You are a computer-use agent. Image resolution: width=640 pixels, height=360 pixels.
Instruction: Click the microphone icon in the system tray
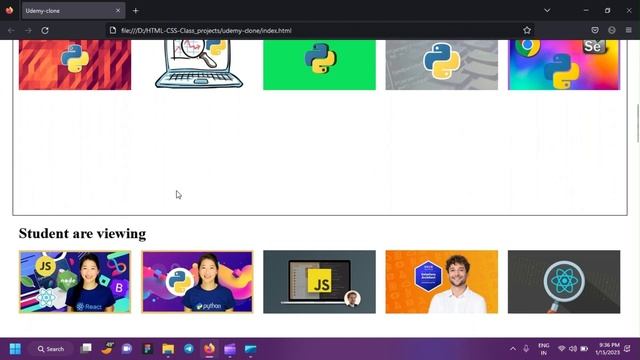click(x=526, y=349)
